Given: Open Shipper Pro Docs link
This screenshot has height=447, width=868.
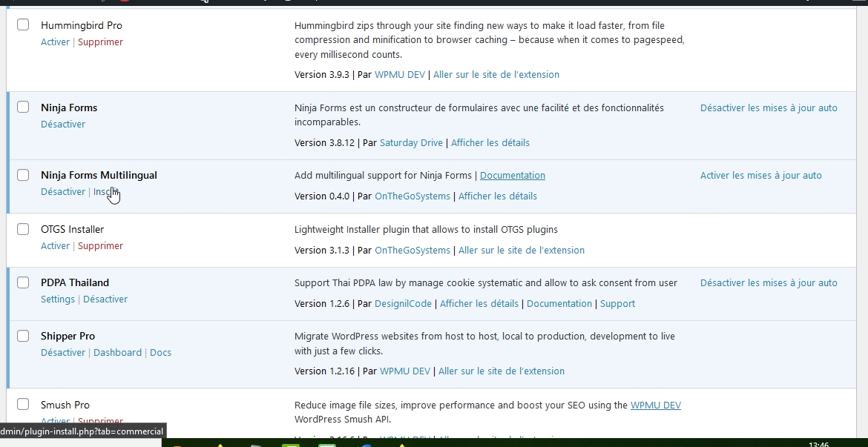Looking at the screenshot, I should pyautogui.click(x=160, y=353).
